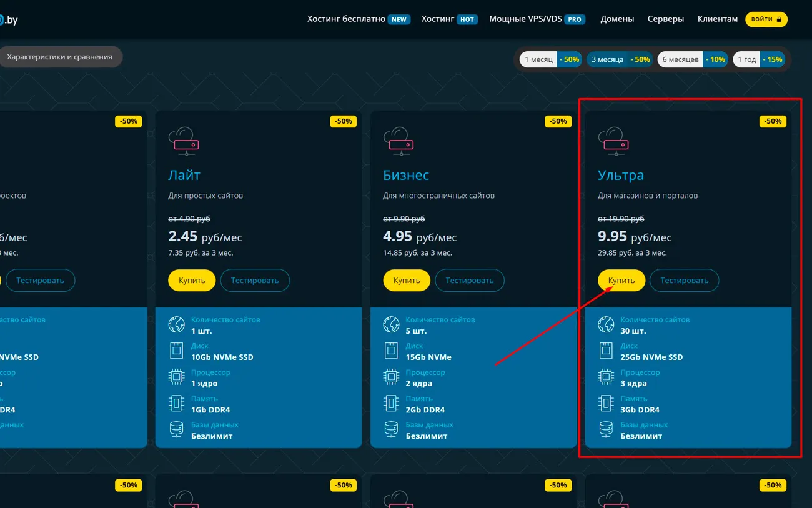Click the globe icon in Бизнес card

pos(392,324)
